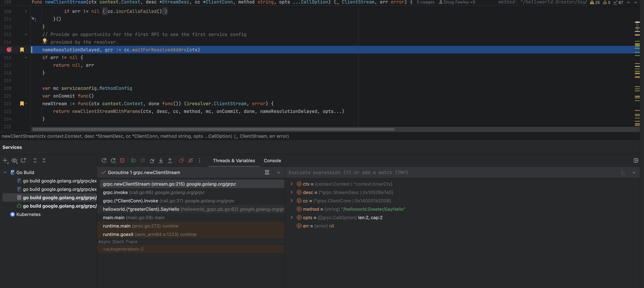The height and width of the screenshot is (288, 644).
Task: Rerun the go build debug configuration
Action: [104, 161]
